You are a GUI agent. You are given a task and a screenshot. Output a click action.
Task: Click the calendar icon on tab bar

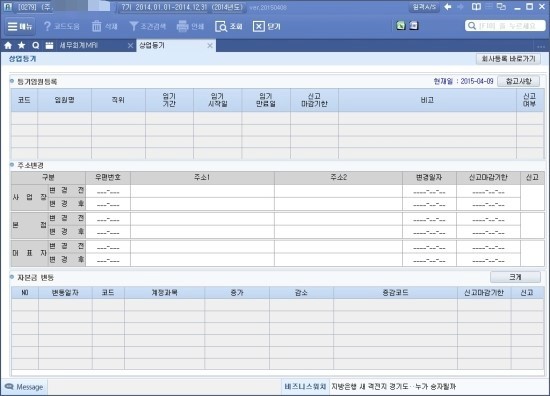49,46
